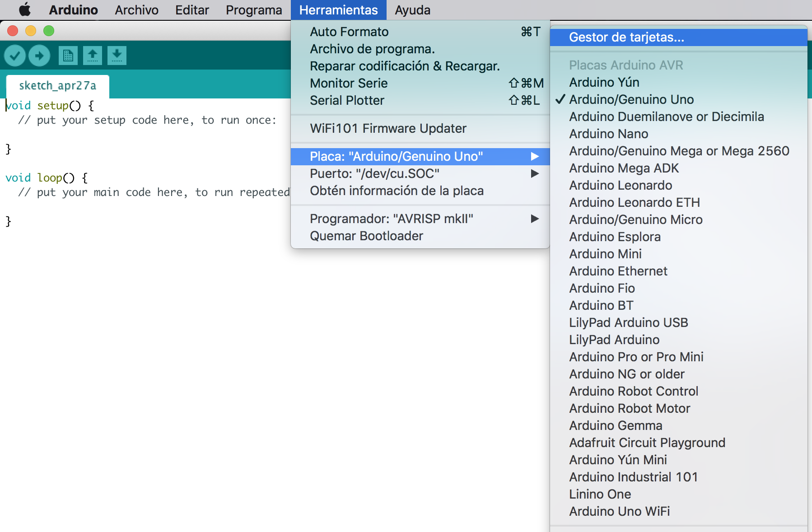Choose Linino One board
The image size is (812, 532).
tap(679, 494)
